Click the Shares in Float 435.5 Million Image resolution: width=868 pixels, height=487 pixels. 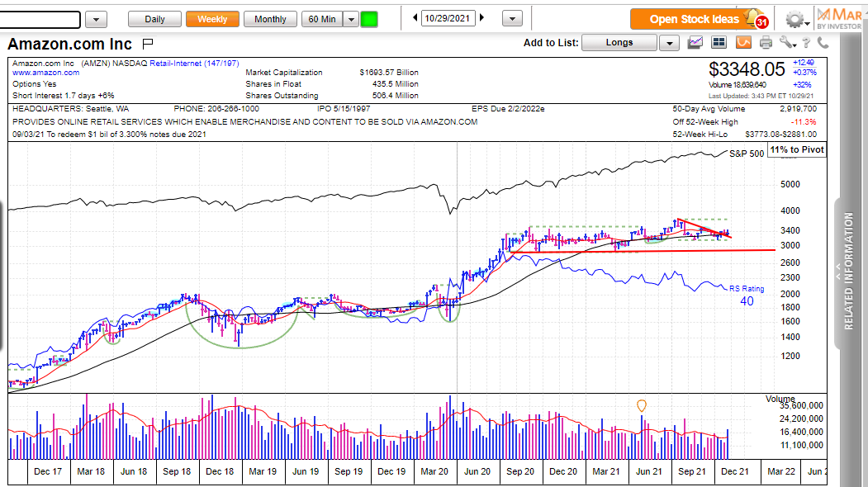[x=332, y=84]
